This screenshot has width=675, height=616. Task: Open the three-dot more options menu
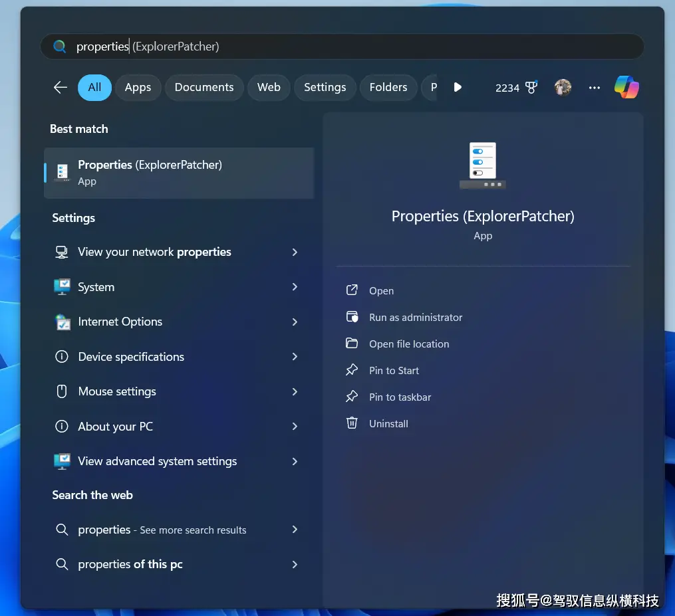pyautogui.click(x=595, y=87)
